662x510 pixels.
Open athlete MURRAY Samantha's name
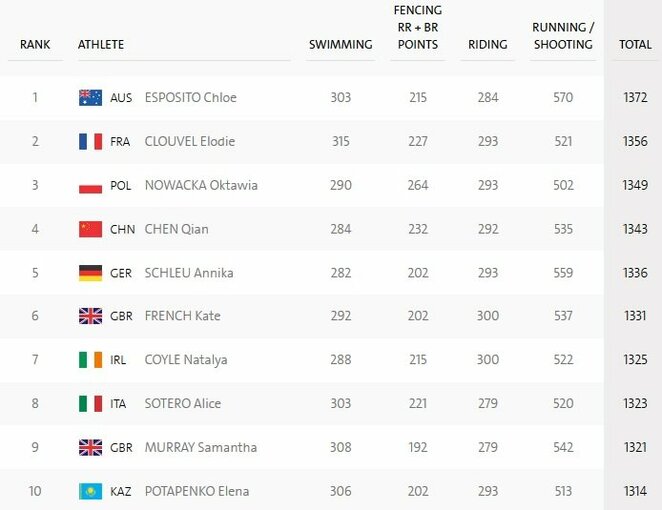(x=201, y=448)
